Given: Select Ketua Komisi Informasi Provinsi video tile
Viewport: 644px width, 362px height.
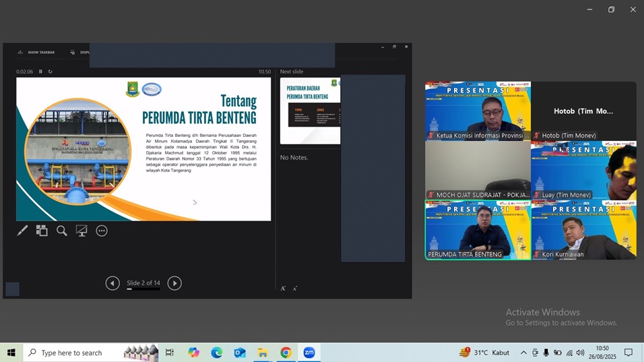Looking at the screenshot, I should click(478, 111).
